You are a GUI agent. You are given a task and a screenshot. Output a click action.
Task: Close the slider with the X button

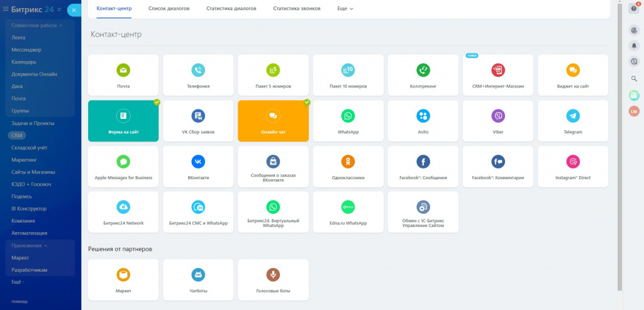pyautogui.click(x=74, y=10)
